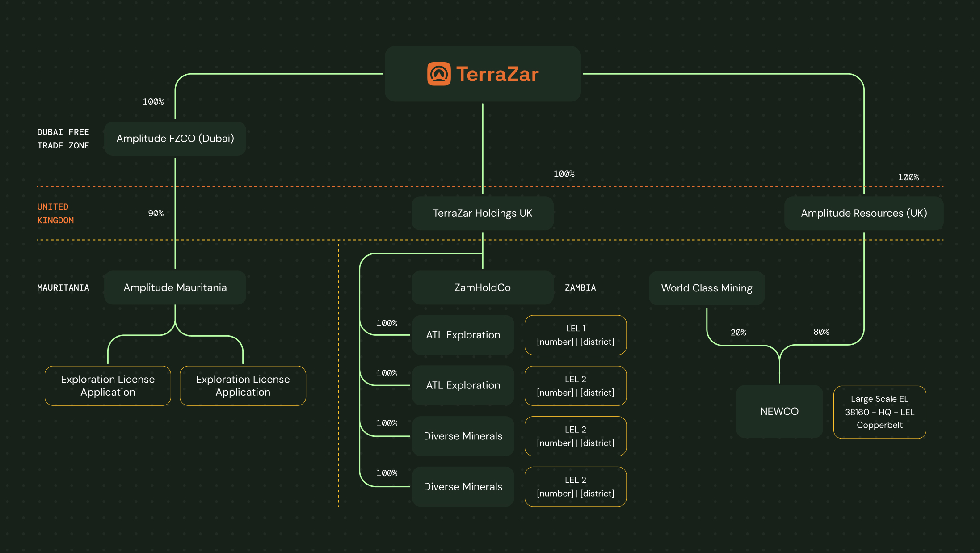Click the 80% ownership label
This screenshot has height=553, width=980.
(x=821, y=332)
